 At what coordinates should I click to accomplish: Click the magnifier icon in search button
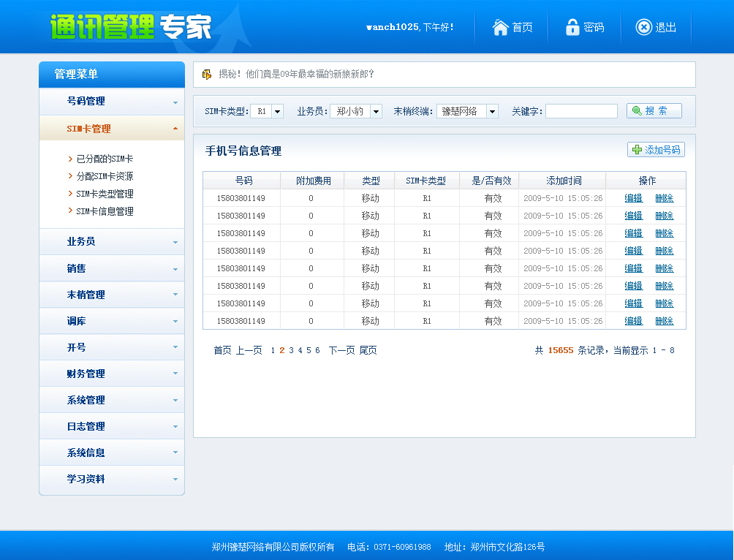637,110
